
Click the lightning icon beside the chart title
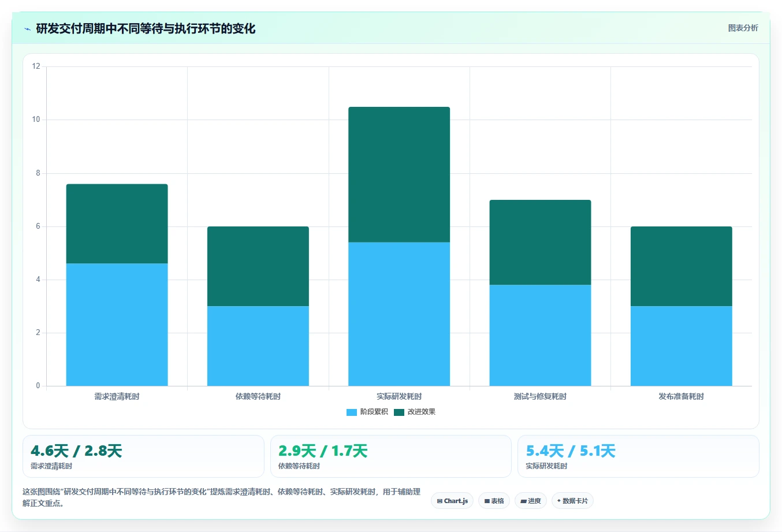pos(27,29)
